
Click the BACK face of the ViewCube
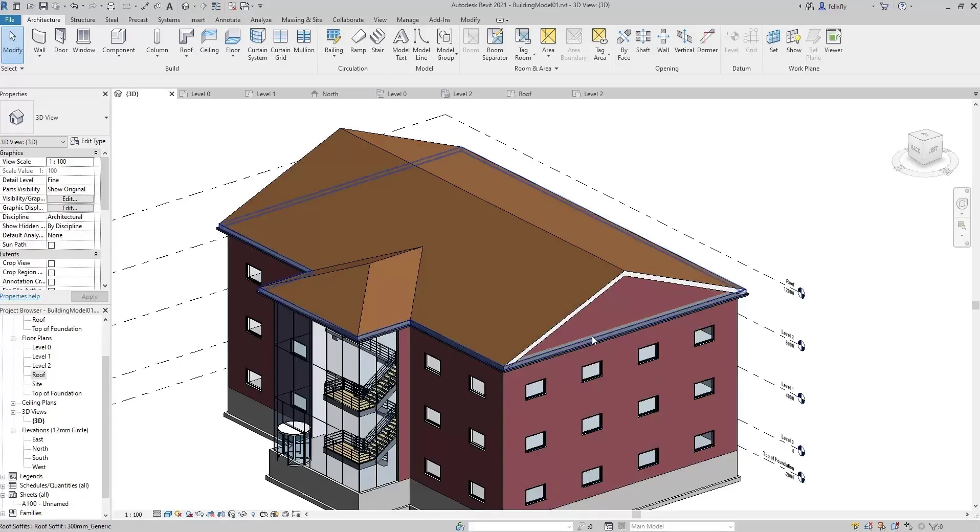point(915,150)
